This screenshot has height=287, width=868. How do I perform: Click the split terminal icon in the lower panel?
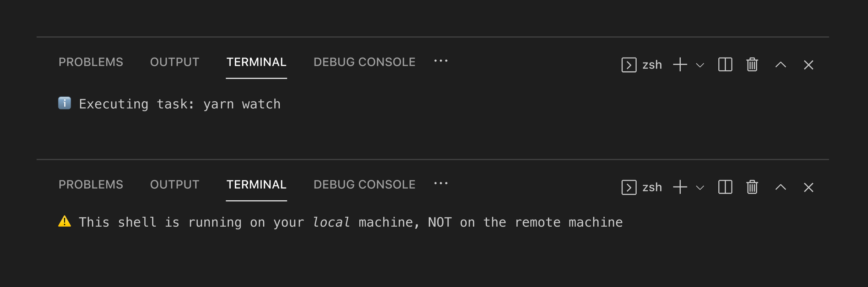click(x=725, y=187)
